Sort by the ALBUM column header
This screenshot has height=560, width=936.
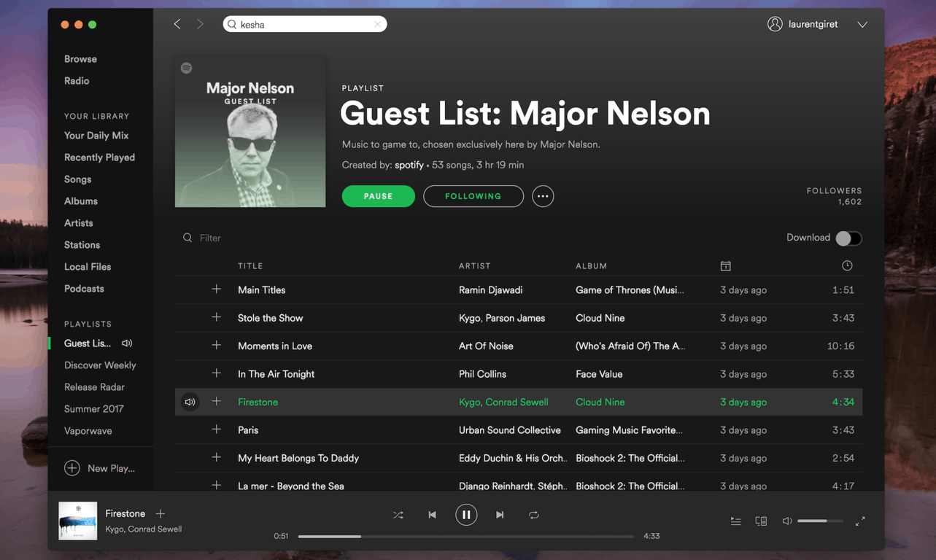coord(592,266)
